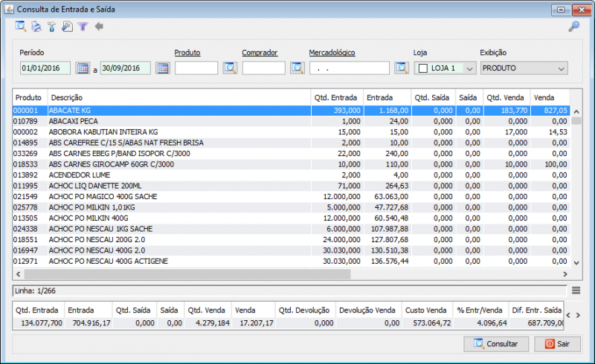Focus the Mercadológico input field

coord(350,68)
